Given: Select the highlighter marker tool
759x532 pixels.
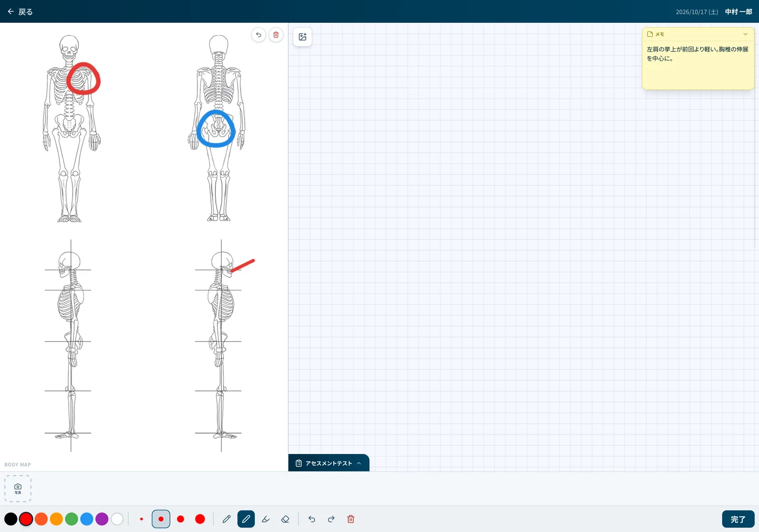Looking at the screenshot, I should [266, 519].
